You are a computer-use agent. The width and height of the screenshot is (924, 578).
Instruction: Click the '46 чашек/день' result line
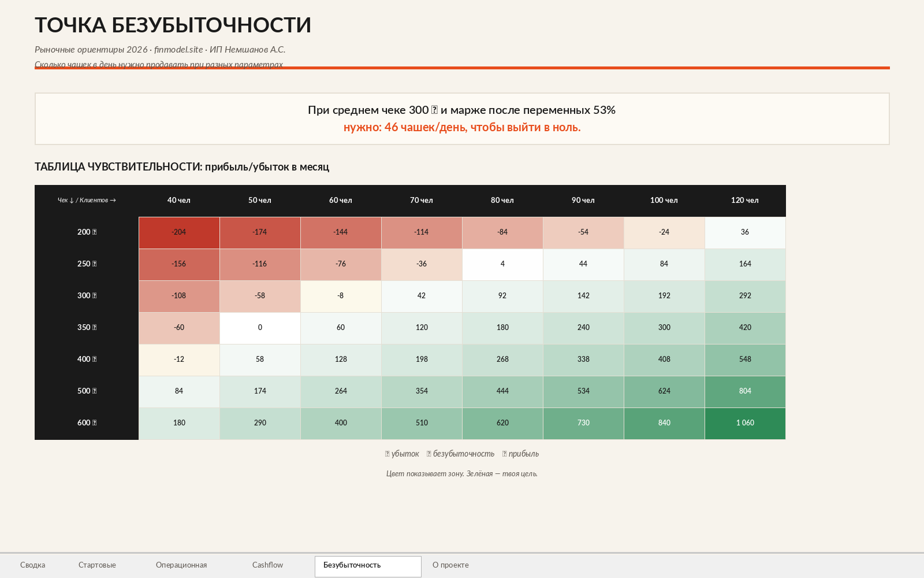[462, 127]
